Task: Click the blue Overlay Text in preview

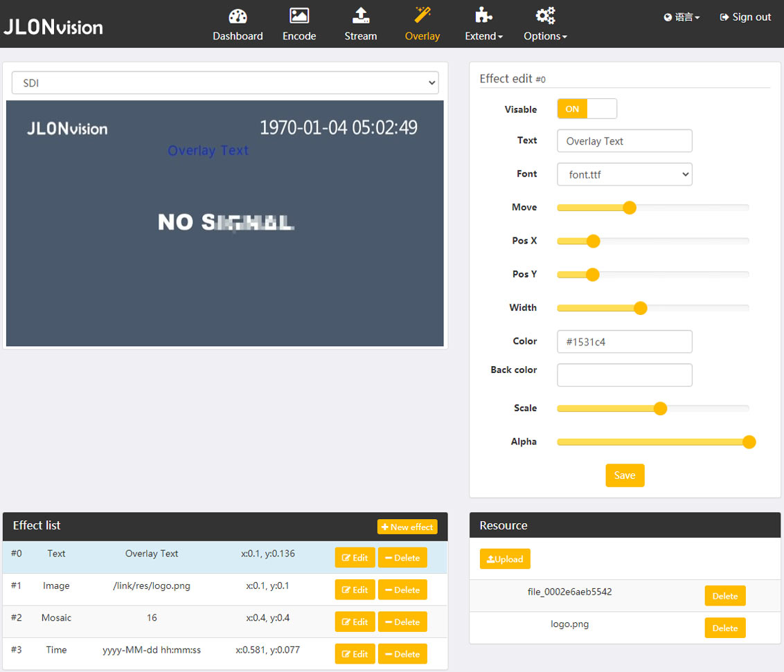Action: pos(208,150)
